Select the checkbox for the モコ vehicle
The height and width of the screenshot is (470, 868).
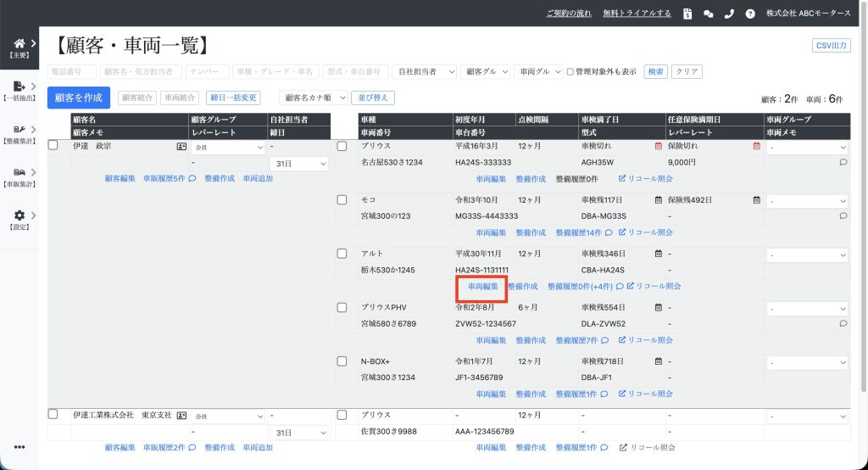tap(342, 200)
